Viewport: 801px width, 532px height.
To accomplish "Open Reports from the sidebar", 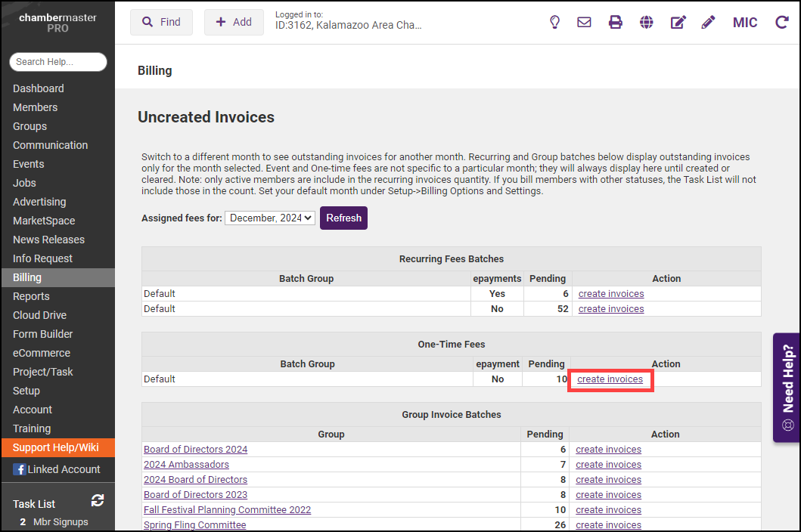I will (31, 296).
